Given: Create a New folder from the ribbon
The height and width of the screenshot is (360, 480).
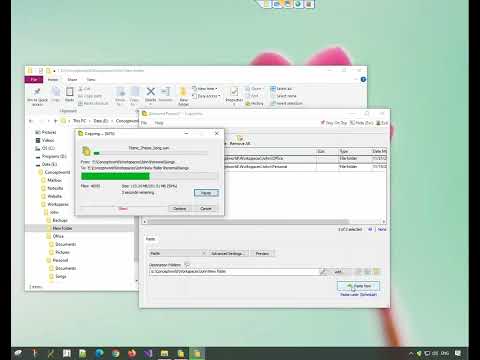Looking at the screenshot, I should (183, 96).
